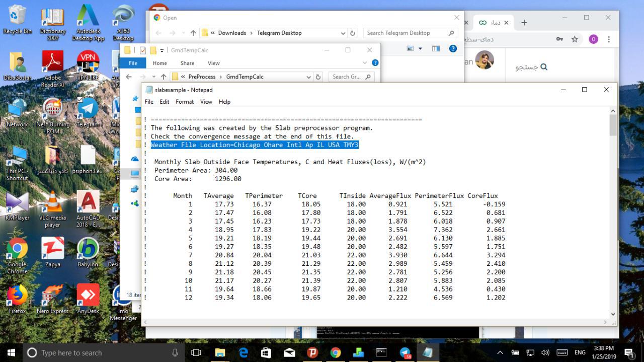This screenshot has width=644, height=362.
Task: Open Help in GrndTempCalc Explorer window
Action: click(375, 63)
